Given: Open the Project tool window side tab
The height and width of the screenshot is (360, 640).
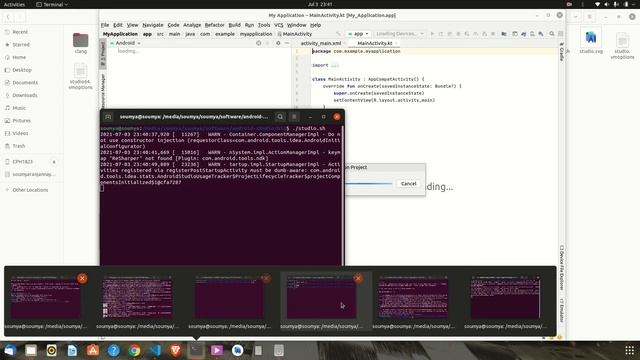Looking at the screenshot, I should (x=103, y=54).
